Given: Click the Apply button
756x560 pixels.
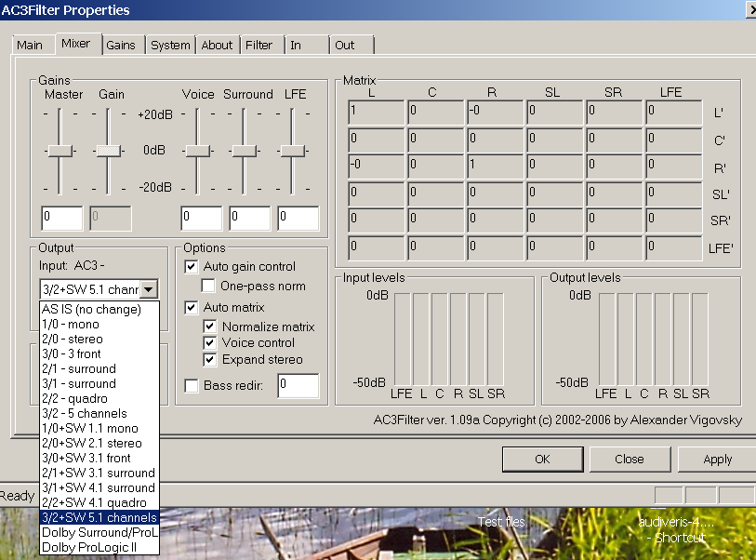Looking at the screenshot, I should point(717,460).
